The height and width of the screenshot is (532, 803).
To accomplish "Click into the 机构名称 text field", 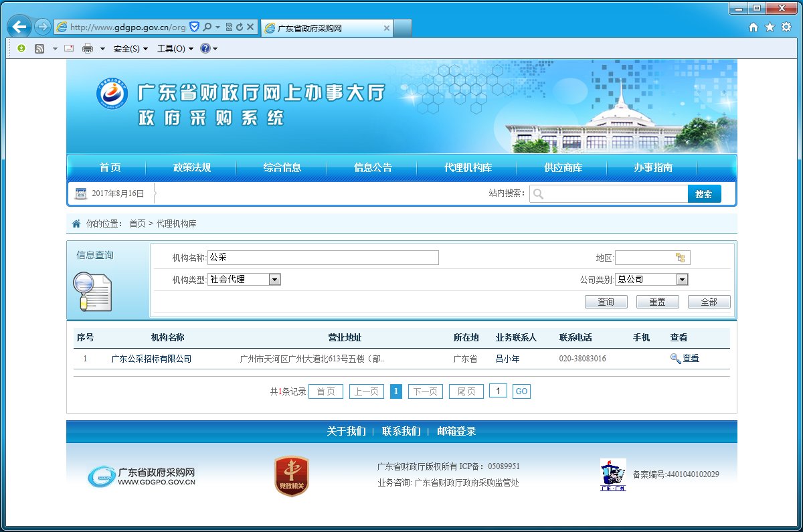I will pyautogui.click(x=323, y=258).
